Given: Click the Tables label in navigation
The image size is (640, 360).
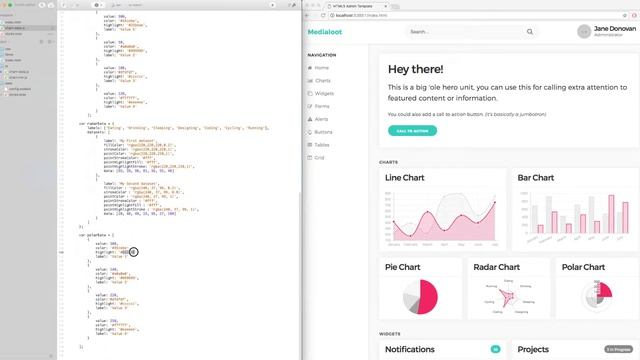Looking at the screenshot, I should click(x=322, y=145).
